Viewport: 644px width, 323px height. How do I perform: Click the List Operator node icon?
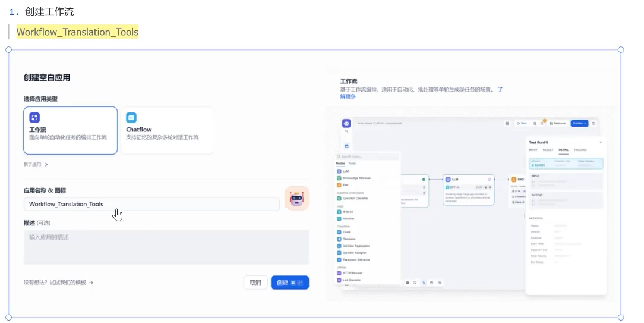click(339, 280)
